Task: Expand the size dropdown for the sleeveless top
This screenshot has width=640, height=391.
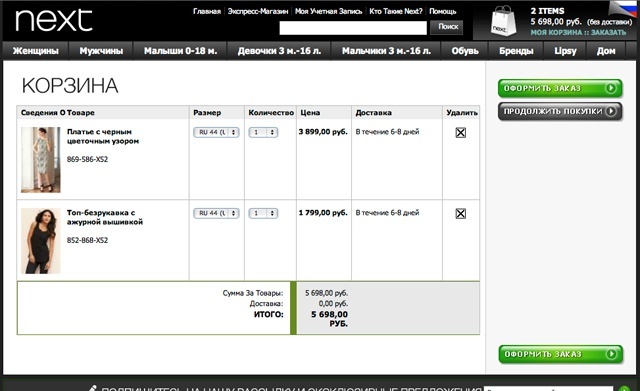Action: (216, 213)
